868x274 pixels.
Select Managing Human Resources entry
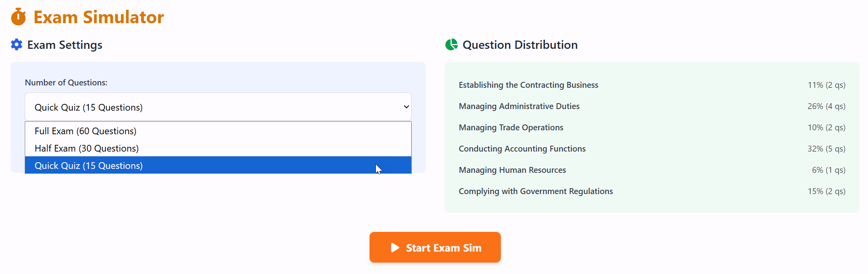pos(512,170)
